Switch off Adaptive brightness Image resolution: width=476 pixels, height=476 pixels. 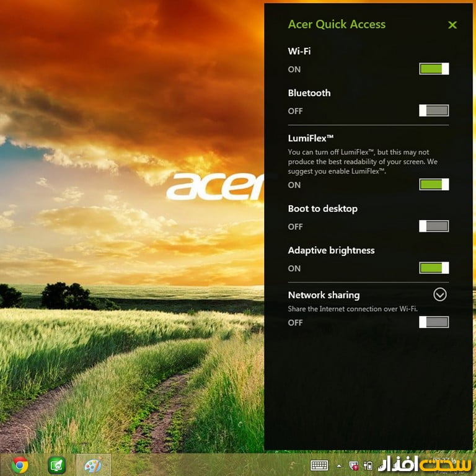[x=434, y=268]
